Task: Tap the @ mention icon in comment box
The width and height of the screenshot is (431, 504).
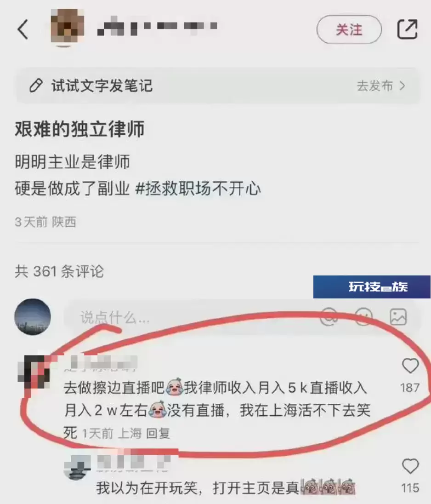Action: click(329, 316)
